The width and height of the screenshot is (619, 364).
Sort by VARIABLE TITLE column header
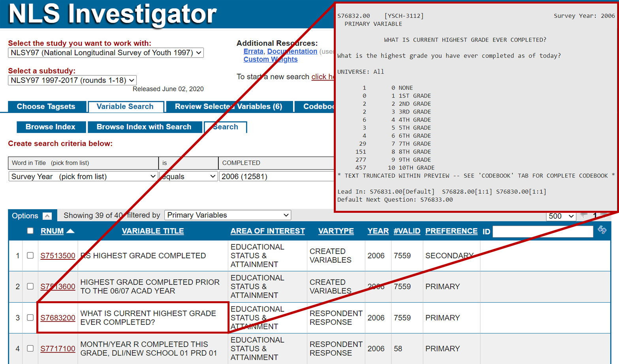pyautogui.click(x=153, y=231)
